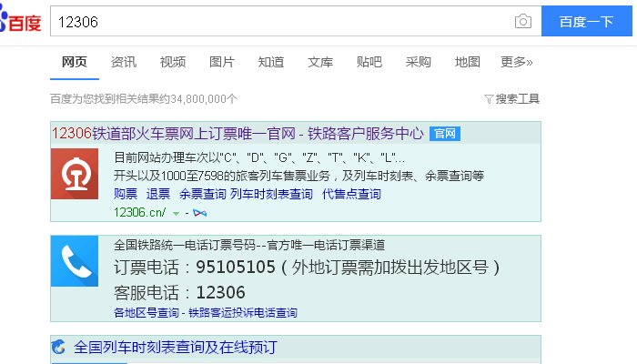Screen dimensions: 637x364
Task: Open the 知道 tab
Action: tap(271, 62)
